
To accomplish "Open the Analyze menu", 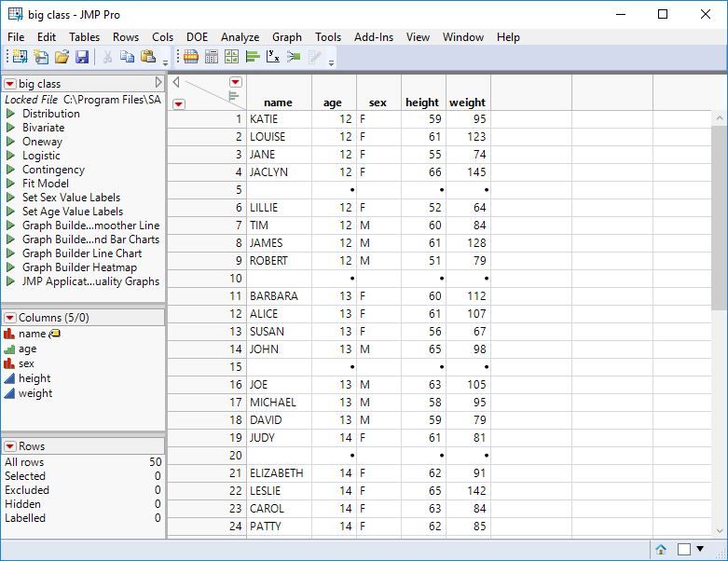I will tap(240, 37).
